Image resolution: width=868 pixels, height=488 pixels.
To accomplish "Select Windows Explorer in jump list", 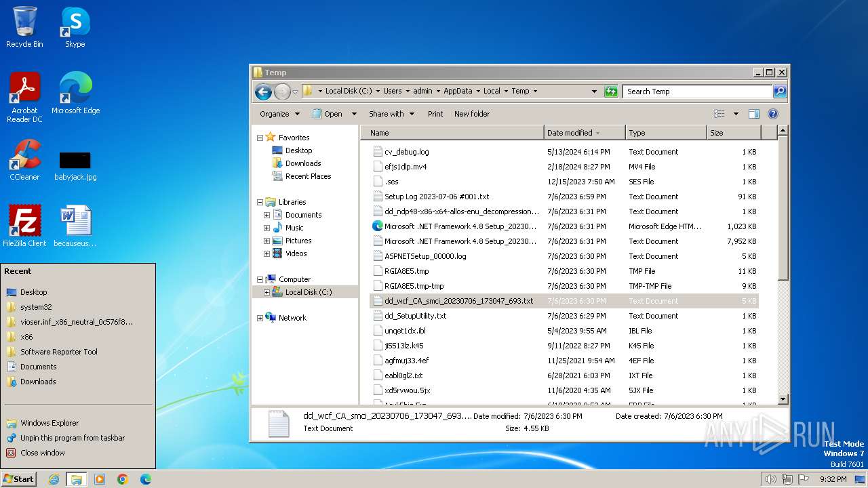I will (x=78, y=423).
